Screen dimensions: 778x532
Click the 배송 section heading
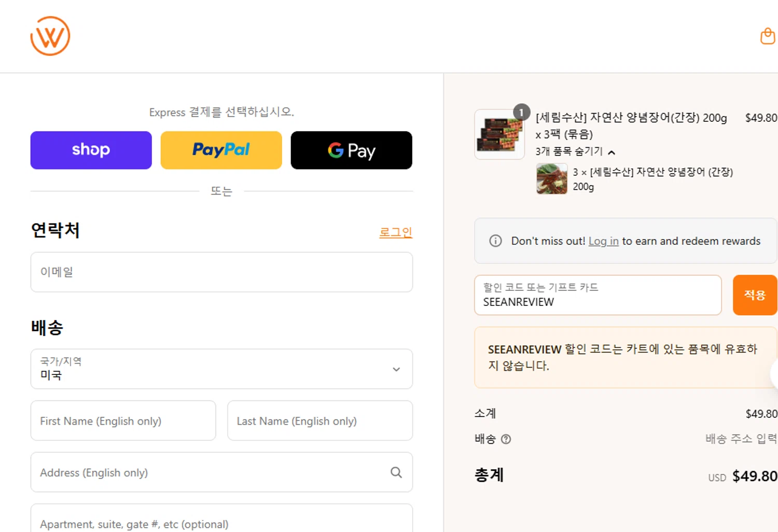pos(47,327)
